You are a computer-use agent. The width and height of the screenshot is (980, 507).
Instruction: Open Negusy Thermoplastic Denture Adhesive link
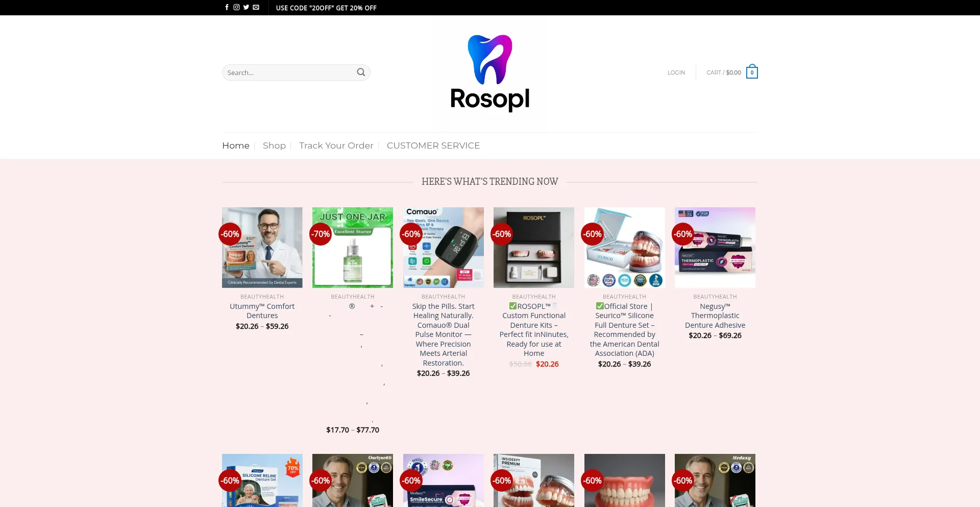pos(715,316)
